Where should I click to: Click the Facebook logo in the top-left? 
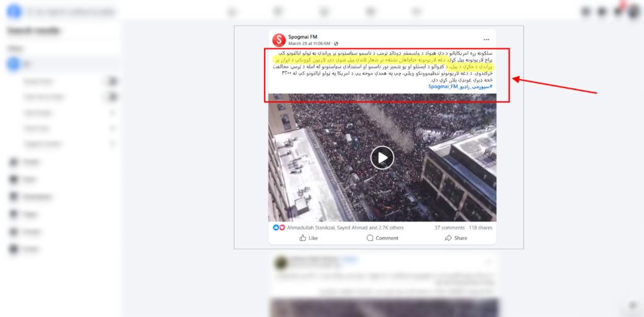click(x=14, y=11)
